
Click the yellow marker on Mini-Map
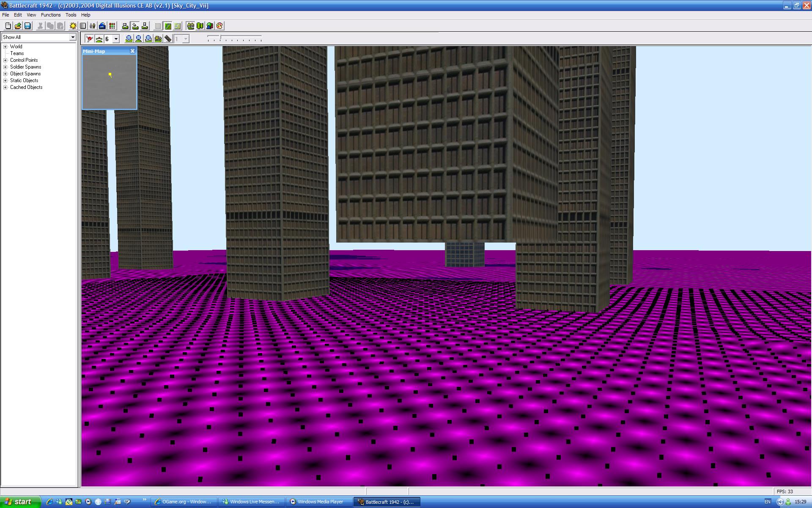click(110, 75)
